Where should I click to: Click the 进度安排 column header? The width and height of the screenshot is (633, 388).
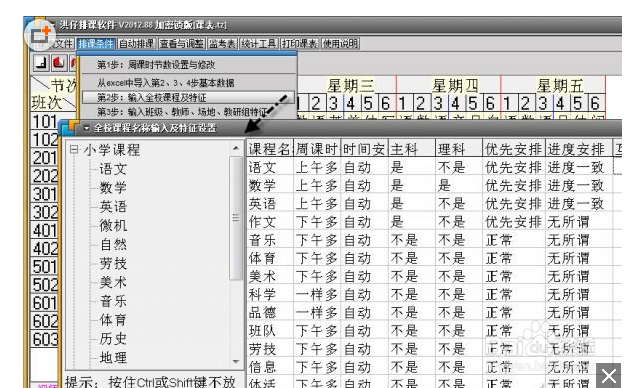[579, 149]
